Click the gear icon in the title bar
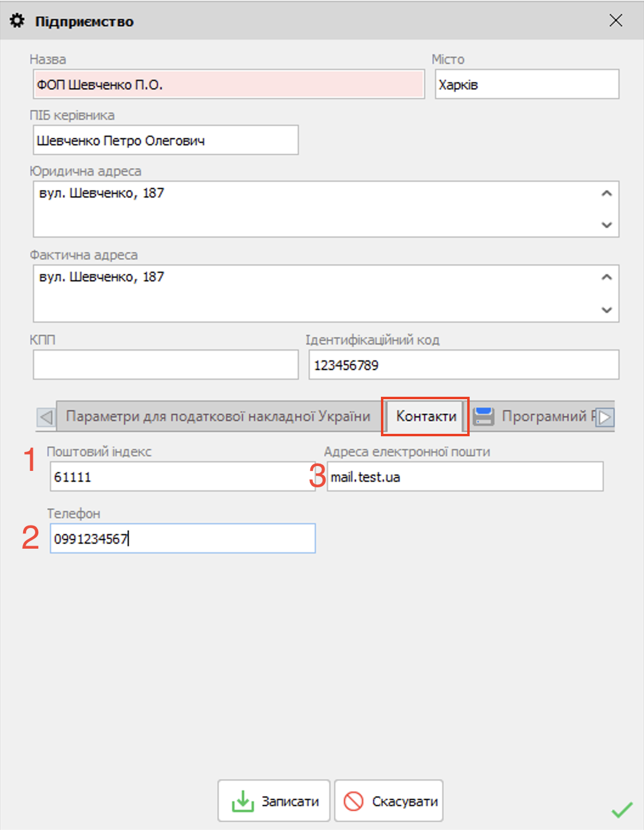The image size is (644, 830). [17, 21]
